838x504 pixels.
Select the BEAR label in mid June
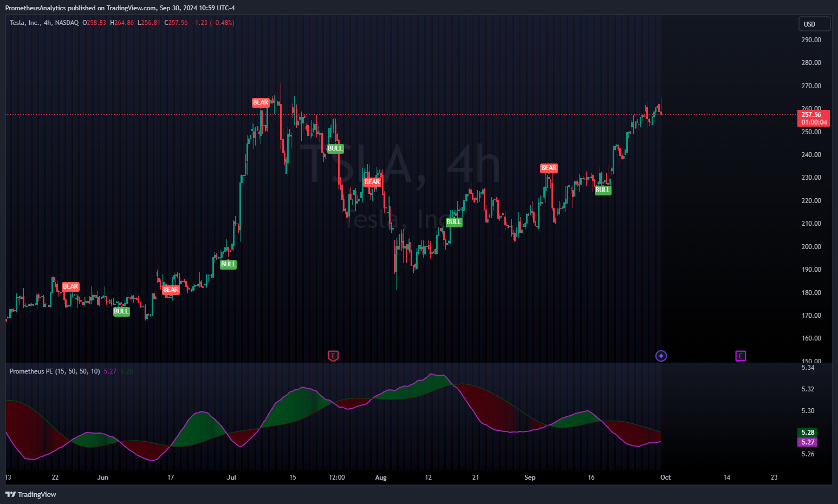[x=171, y=290]
